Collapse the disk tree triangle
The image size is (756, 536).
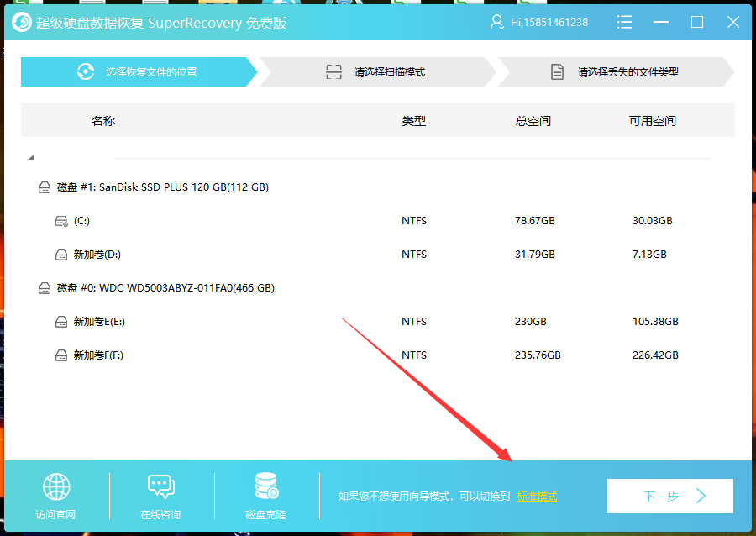click(31, 157)
